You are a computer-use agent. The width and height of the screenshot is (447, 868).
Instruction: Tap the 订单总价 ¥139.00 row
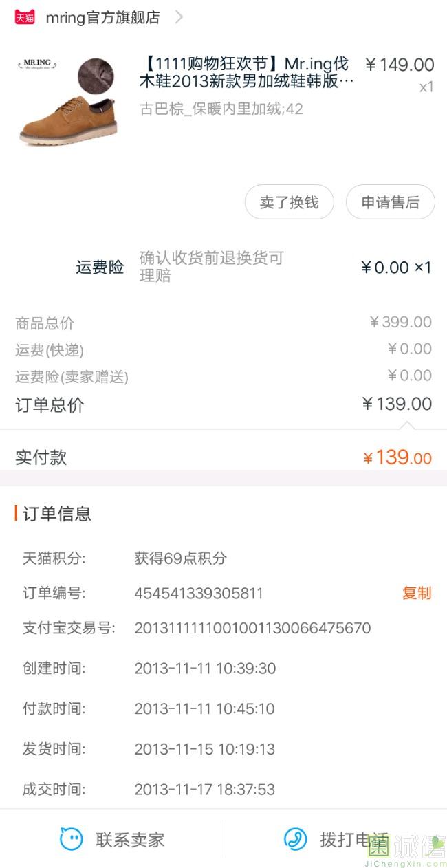click(x=223, y=404)
